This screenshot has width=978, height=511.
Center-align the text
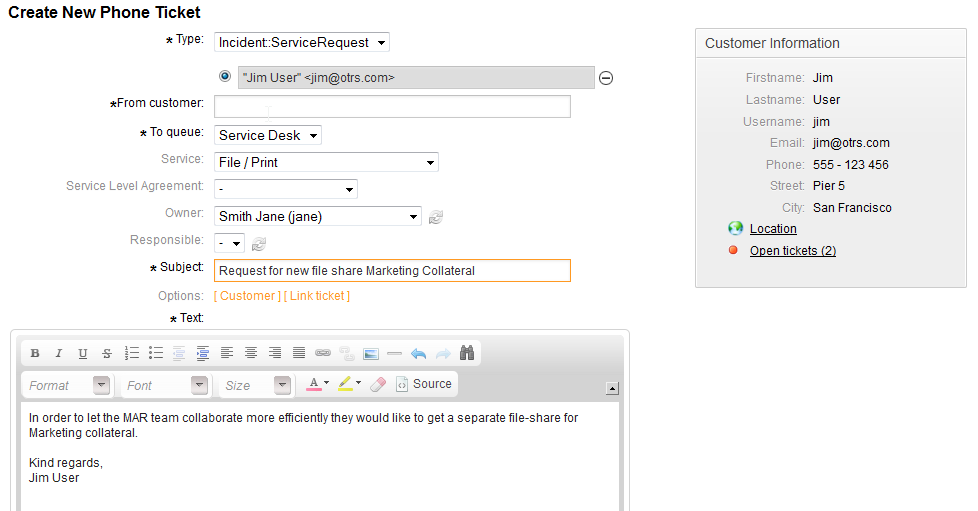[251, 353]
